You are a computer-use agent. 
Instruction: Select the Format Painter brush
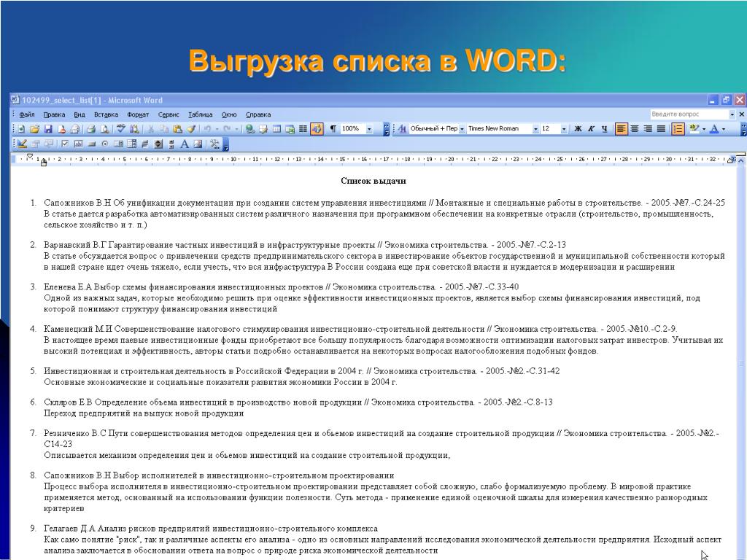tap(190, 129)
